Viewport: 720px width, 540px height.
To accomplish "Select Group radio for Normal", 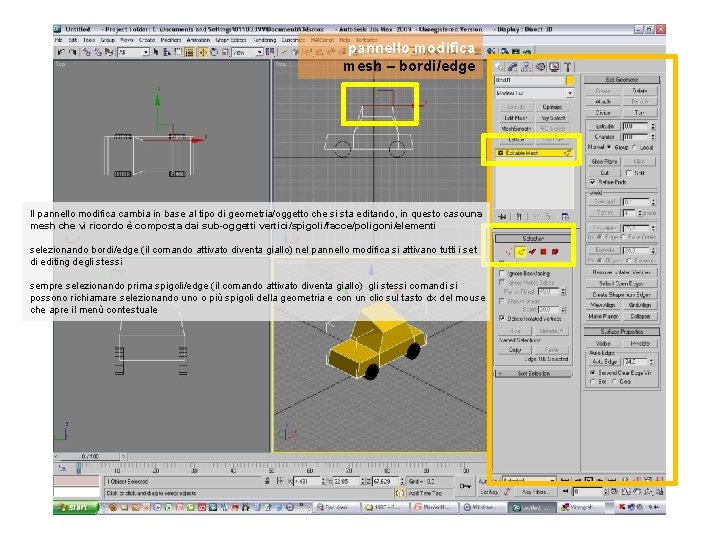I will pyautogui.click(x=609, y=147).
